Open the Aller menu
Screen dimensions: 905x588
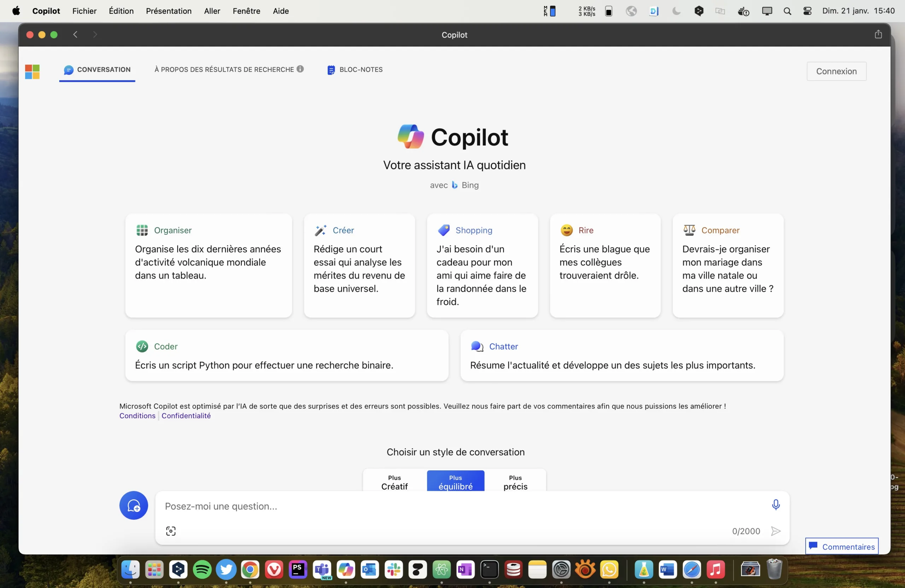(212, 11)
